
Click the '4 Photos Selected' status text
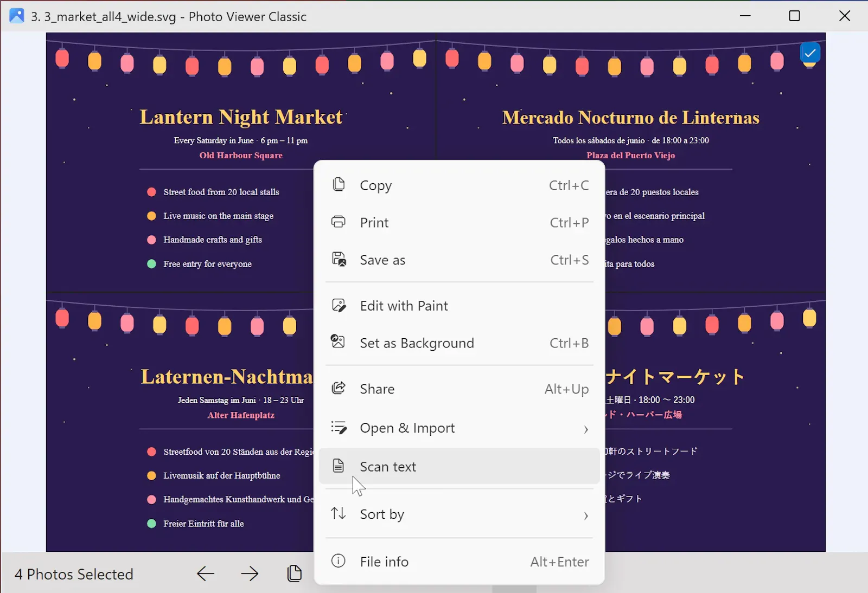coord(74,574)
